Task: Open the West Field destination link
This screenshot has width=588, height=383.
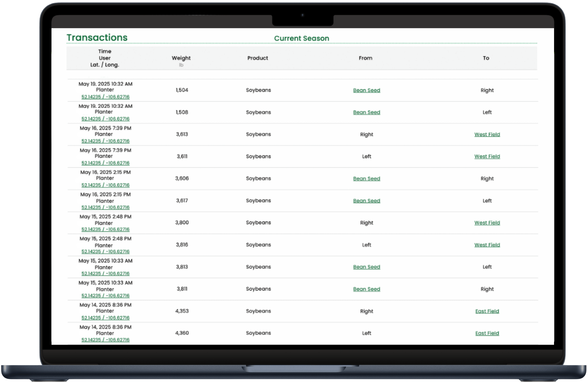Action: point(487,134)
